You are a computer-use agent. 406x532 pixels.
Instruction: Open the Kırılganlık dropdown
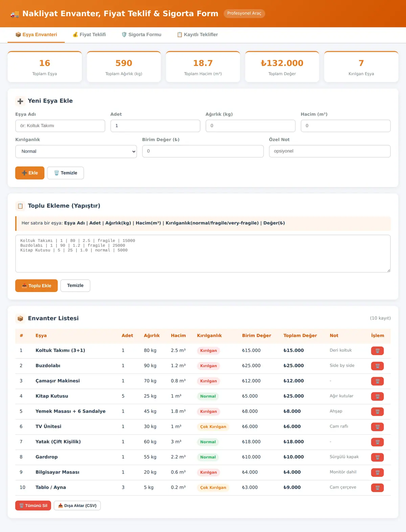click(76, 152)
